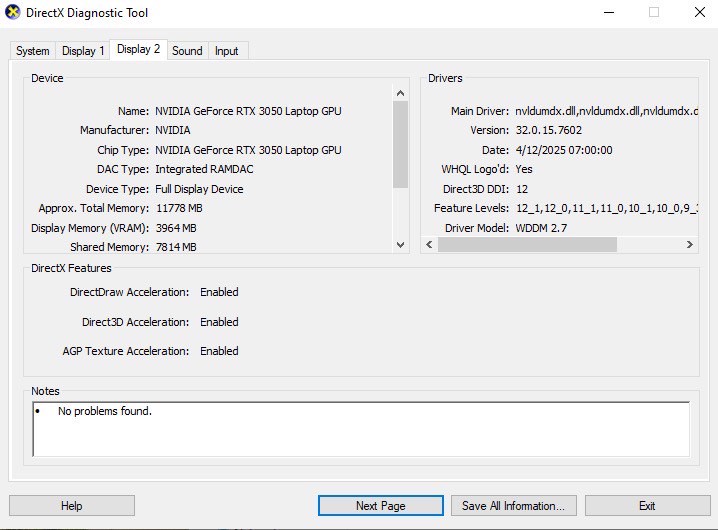Click the DirectX icon in the title bar

tap(12, 12)
